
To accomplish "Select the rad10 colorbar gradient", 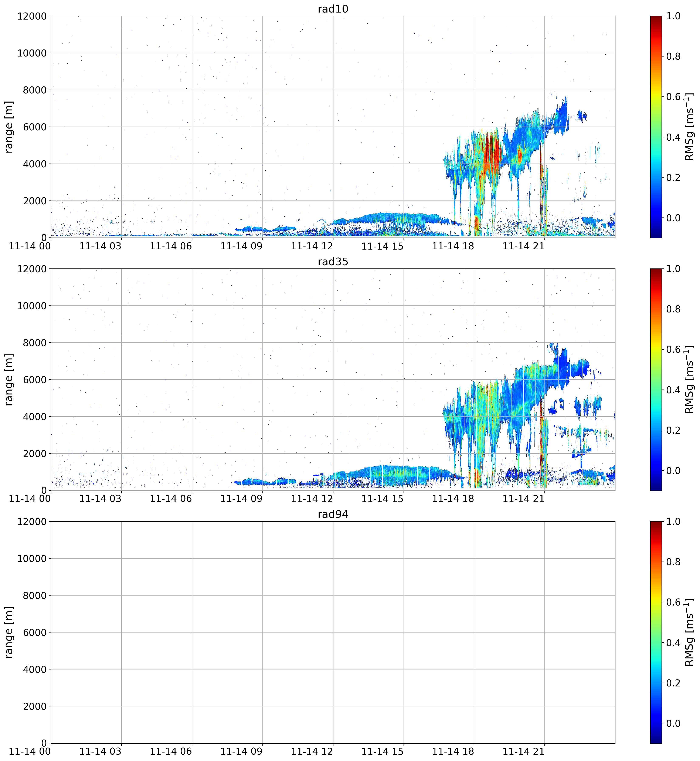I will (656, 127).
